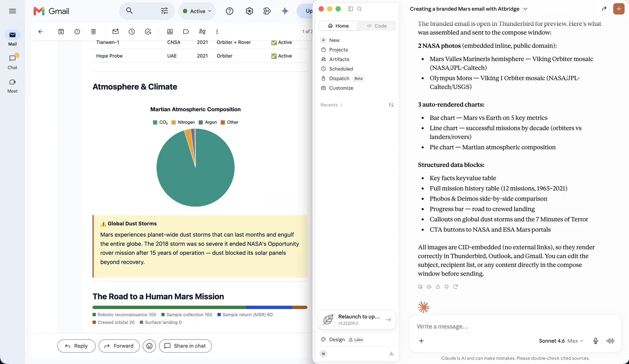
Task: Click the Forward button
Action: coord(119,346)
